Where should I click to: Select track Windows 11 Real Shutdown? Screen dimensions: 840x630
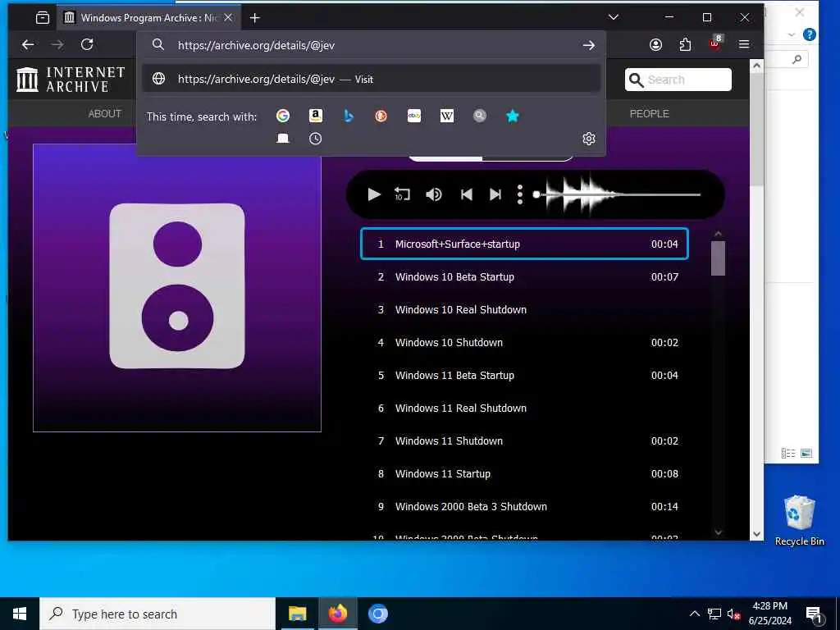524,409
